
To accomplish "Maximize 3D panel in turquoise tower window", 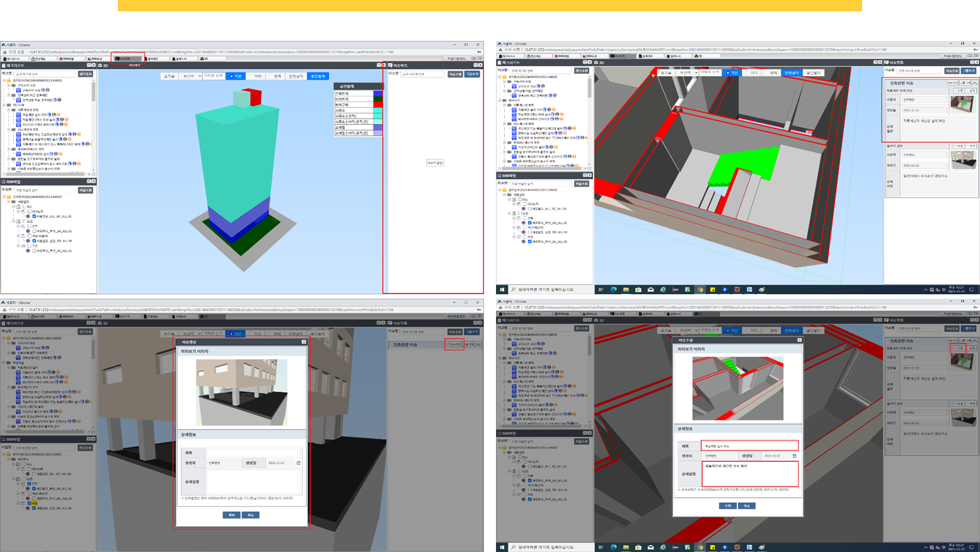I will tap(379, 65).
